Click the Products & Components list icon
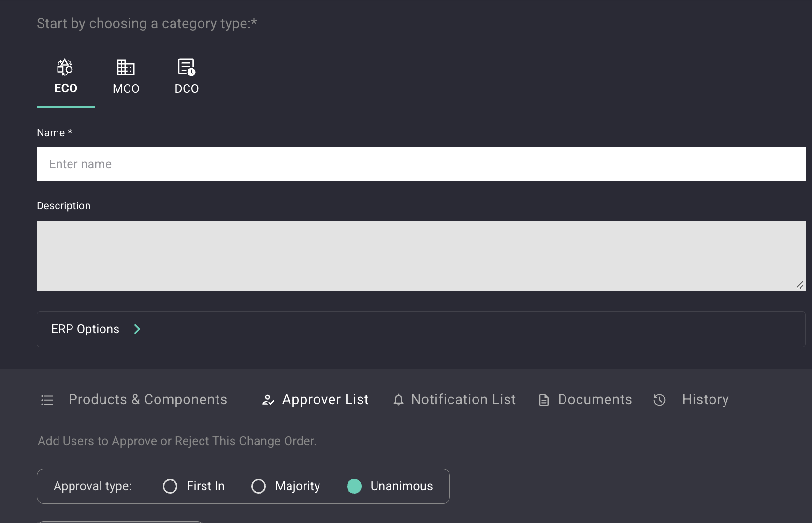 coord(47,400)
